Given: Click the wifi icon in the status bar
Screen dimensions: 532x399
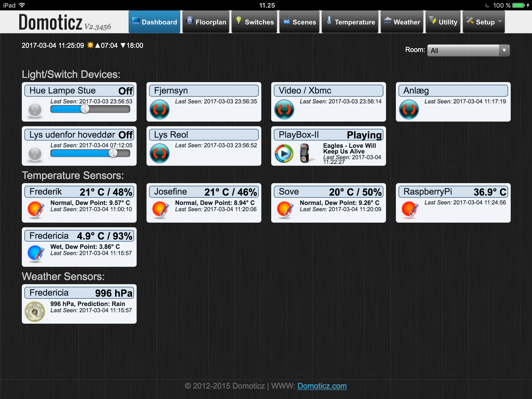Looking at the screenshot, I should (x=22, y=5).
